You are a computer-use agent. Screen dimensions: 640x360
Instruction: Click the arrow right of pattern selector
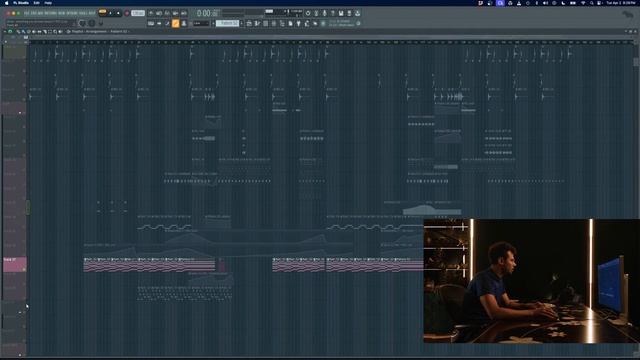coord(242,23)
